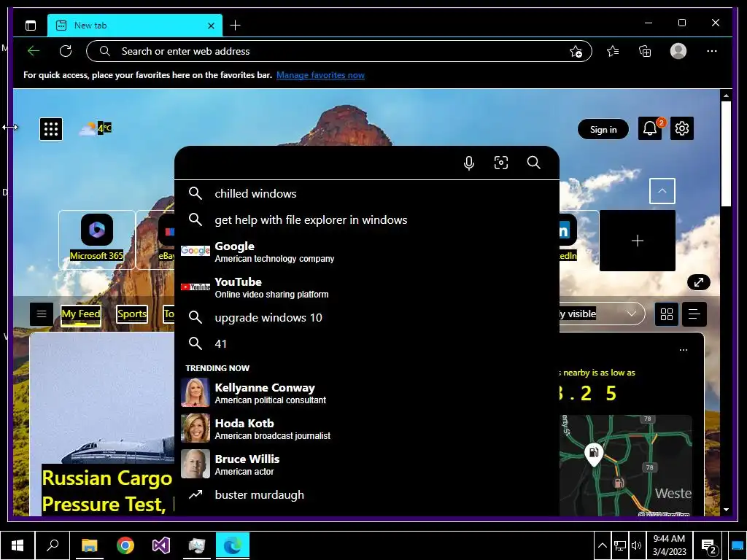Open page settings gear icon
Image resolution: width=747 pixels, height=560 pixels.
point(682,128)
